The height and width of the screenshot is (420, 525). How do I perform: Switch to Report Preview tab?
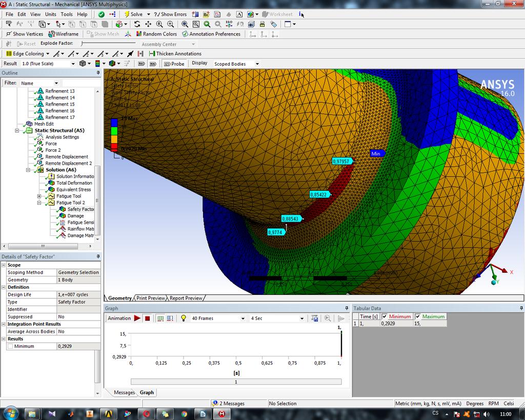tap(186, 298)
